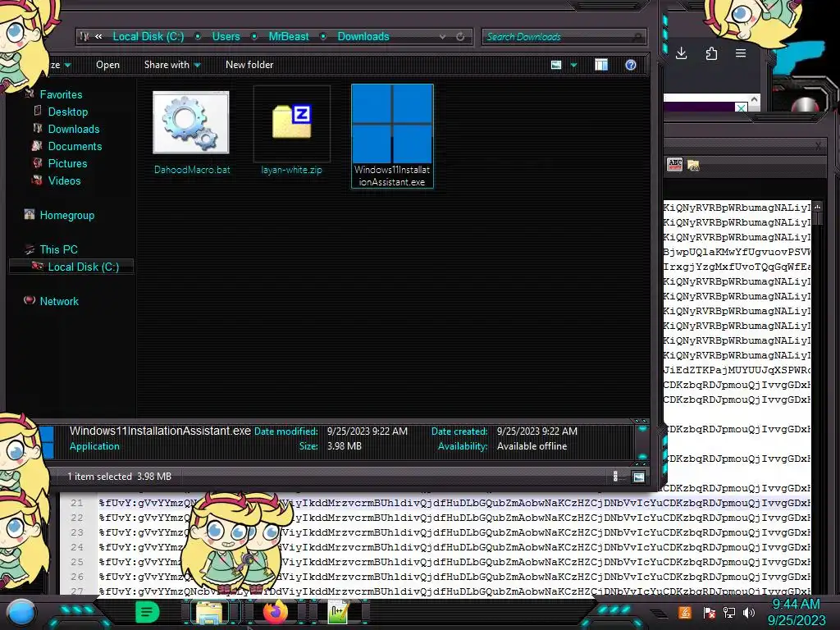Switch to File Explorer taskbar button
Image resolution: width=840 pixels, height=630 pixels.
point(210,612)
